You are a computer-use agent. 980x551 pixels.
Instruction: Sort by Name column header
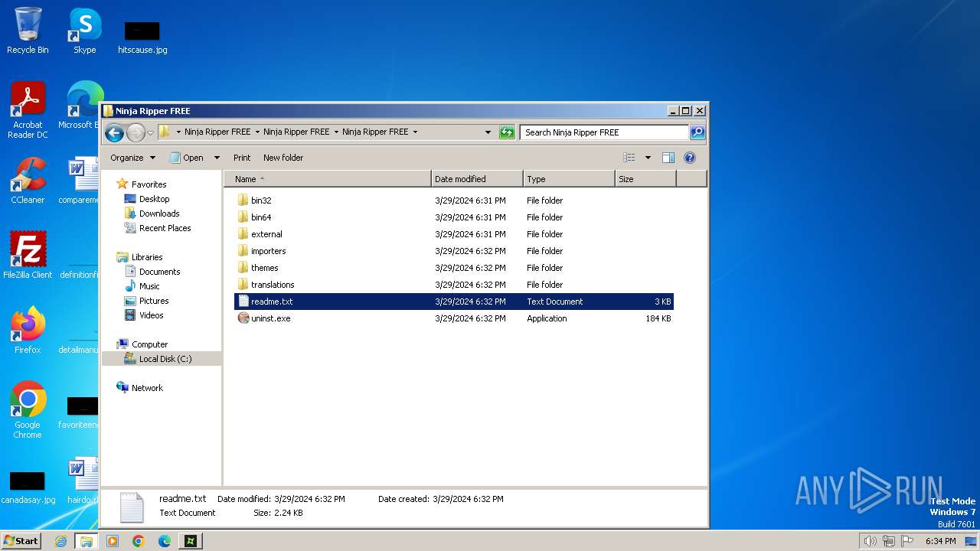click(328, 179)
